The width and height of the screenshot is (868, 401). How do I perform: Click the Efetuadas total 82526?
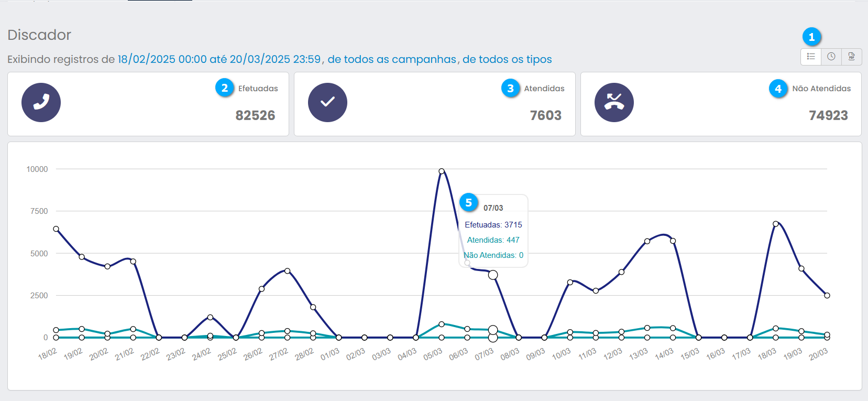(x=255, y=115)
